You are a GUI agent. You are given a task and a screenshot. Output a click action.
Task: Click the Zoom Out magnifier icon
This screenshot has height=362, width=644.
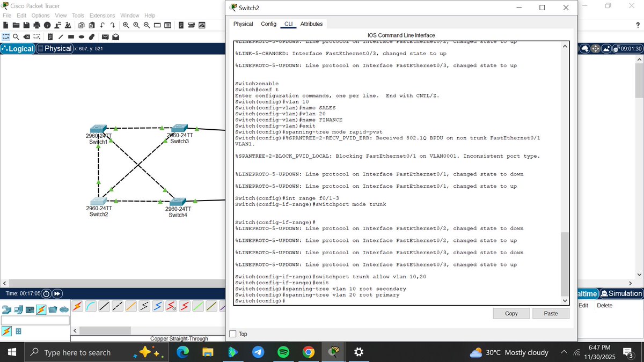point(147,25)
